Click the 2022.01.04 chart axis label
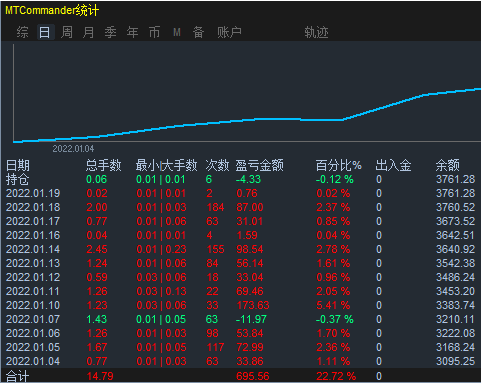This screenshot has width=481, height=383. [x=73, y=149]
